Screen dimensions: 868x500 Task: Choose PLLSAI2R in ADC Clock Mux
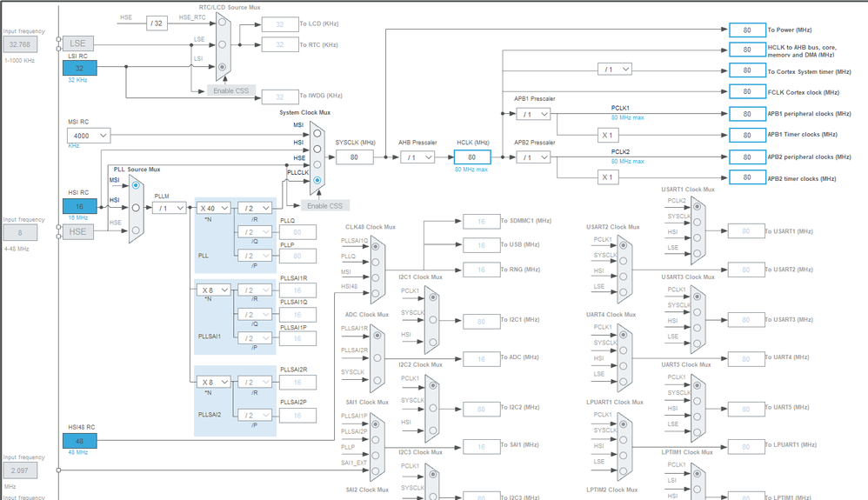coord(377,357)
